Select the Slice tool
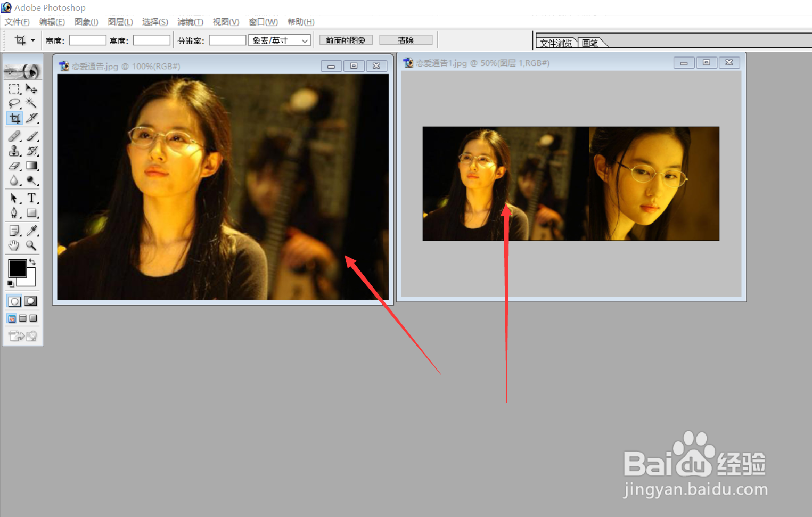Screen dimensions: 812x517 [31, 118]
